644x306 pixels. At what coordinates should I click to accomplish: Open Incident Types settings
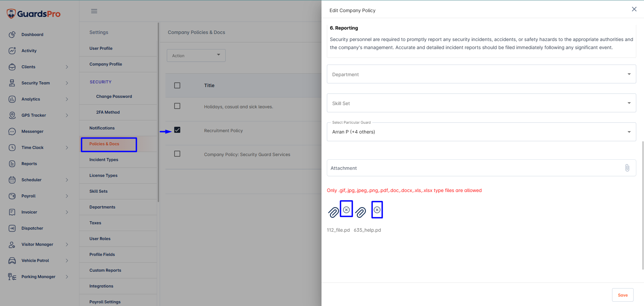point(118,160)
